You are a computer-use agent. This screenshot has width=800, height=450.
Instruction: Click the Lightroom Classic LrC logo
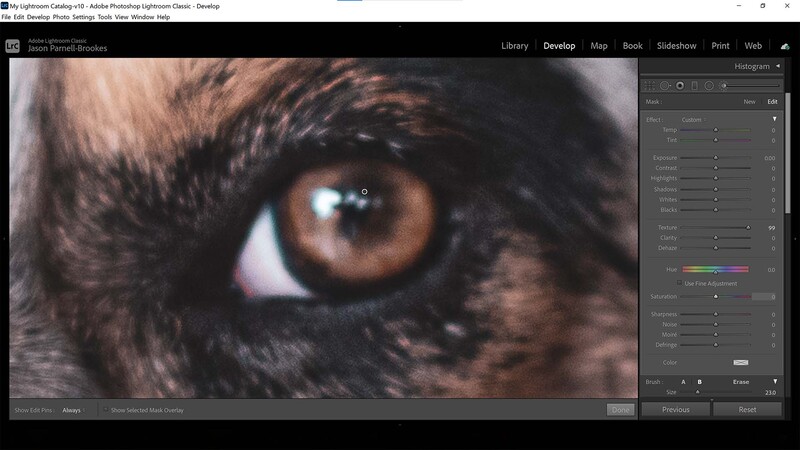tap(12, 46)
